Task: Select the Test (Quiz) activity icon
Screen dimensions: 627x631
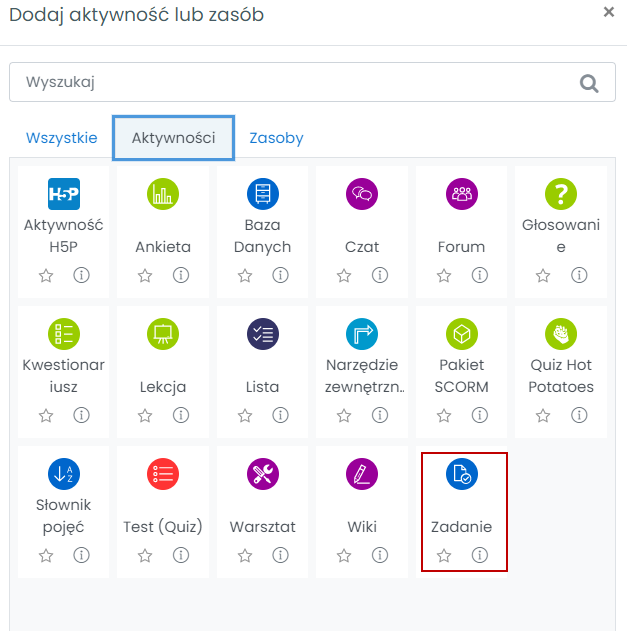Action: tap(163, 474)
